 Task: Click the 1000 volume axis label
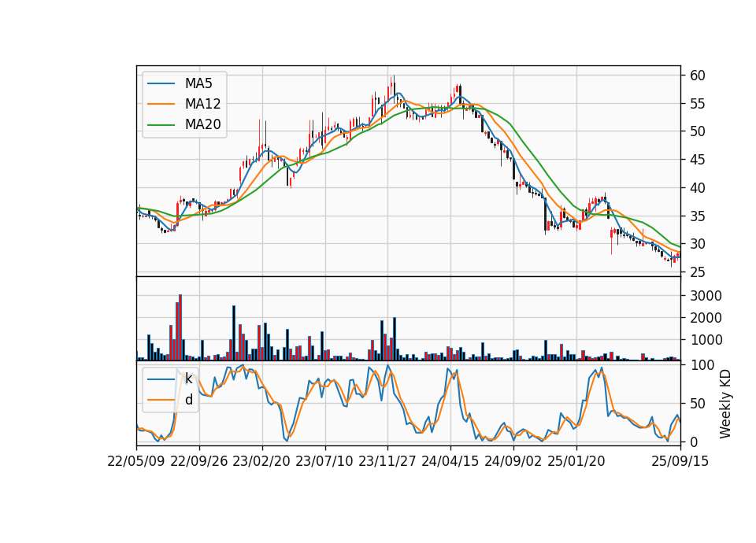(x=706, y=340)
